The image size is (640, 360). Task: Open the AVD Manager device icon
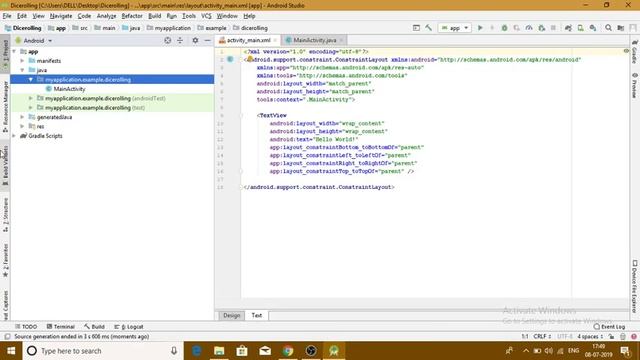tap(580, 28)
